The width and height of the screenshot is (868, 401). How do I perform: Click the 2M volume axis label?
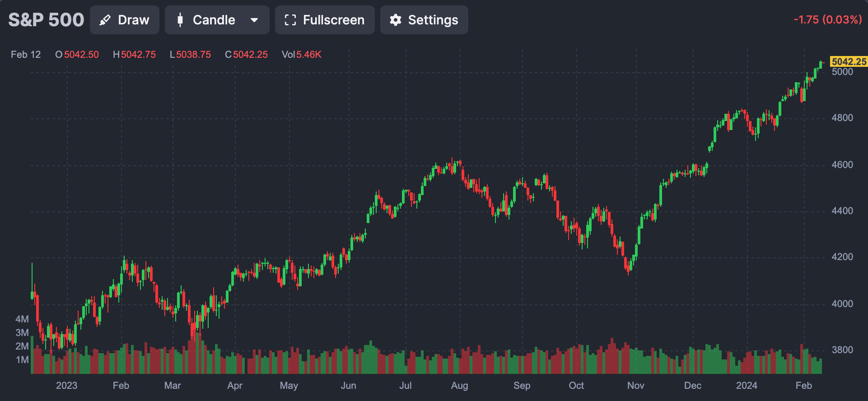coord(22,346)
